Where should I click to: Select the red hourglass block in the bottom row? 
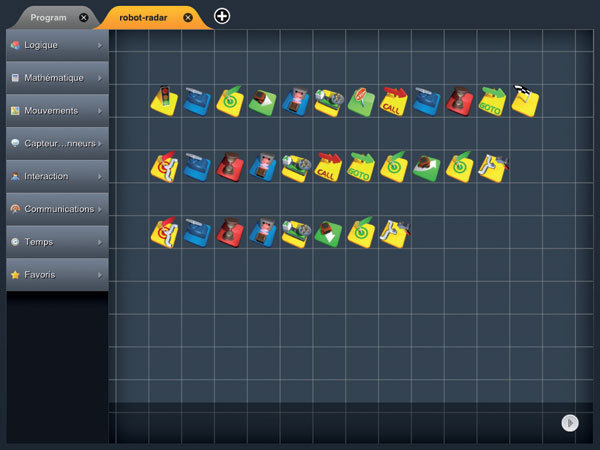[x=230, y=233]
